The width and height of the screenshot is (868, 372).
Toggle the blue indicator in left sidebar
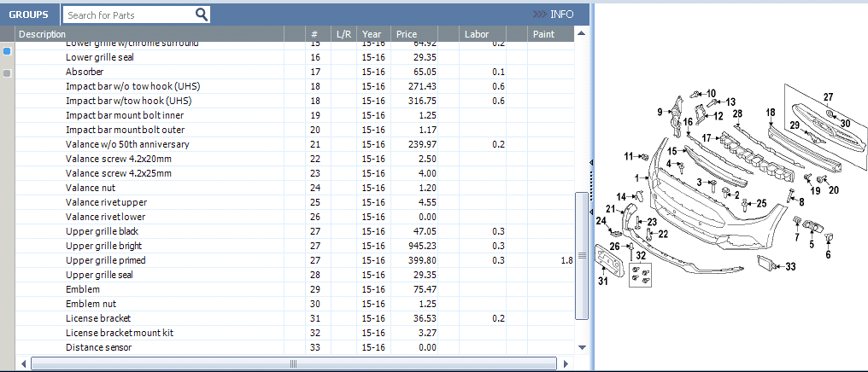7,51
